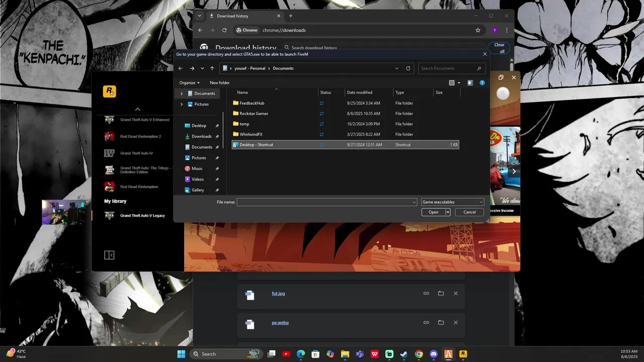
Task: Select Red Dead Redemption 2 in launcher
Action: [133, 136]
